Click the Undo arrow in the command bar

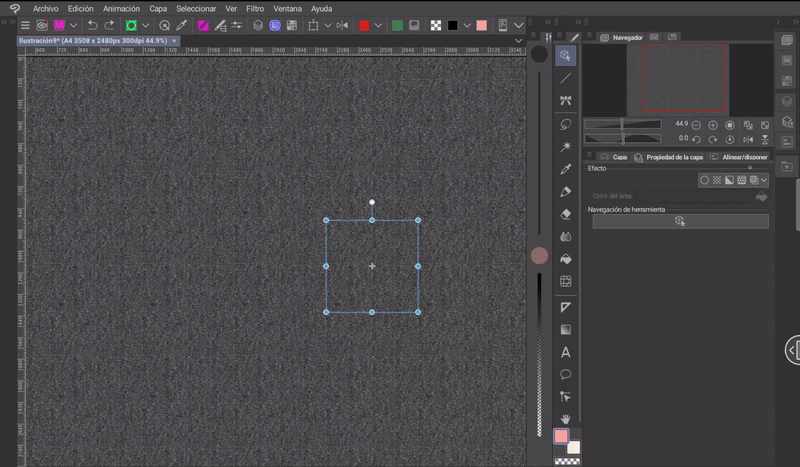pos(93,25)
